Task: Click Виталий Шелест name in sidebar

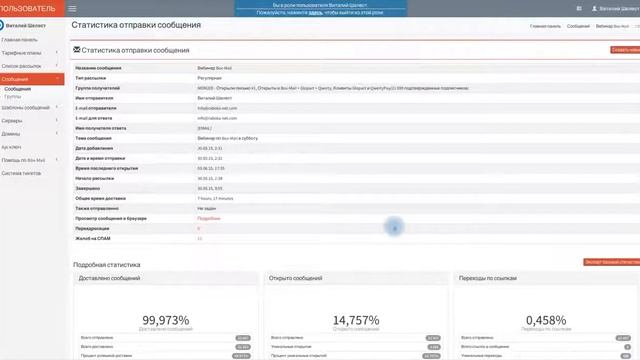Action: 26,26
